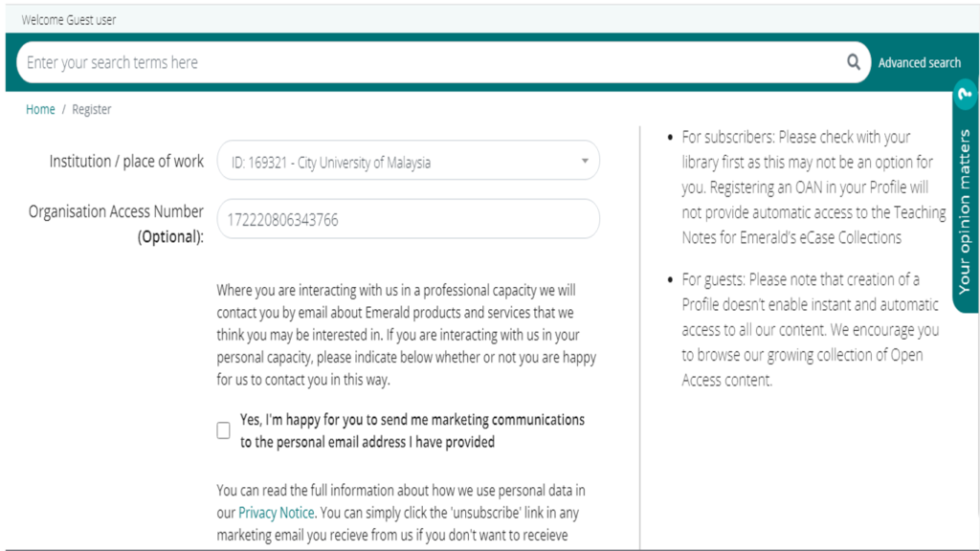Click into the Organisation Access Number field
The height and width of the screenshot is (551, 980).
[x=408, y=219]
